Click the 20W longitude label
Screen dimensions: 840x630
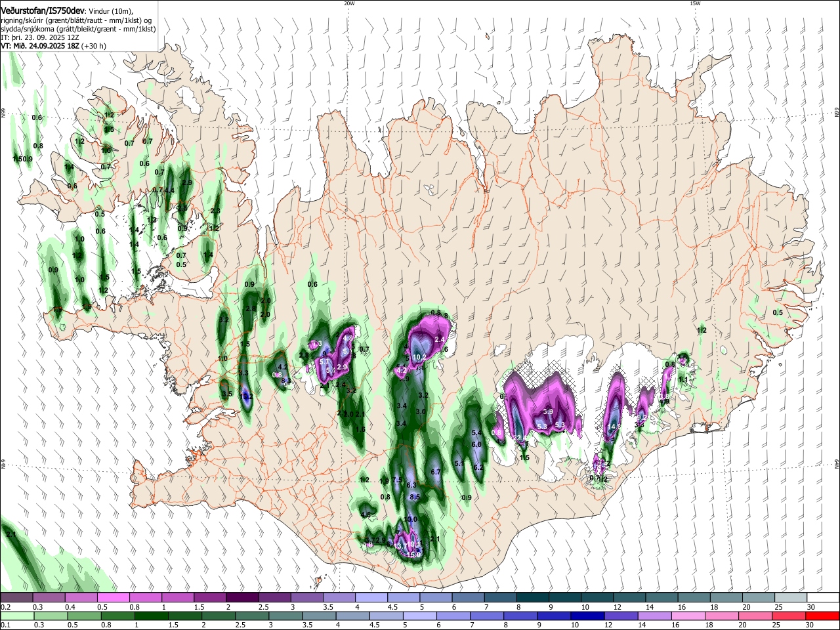point(349,3)
